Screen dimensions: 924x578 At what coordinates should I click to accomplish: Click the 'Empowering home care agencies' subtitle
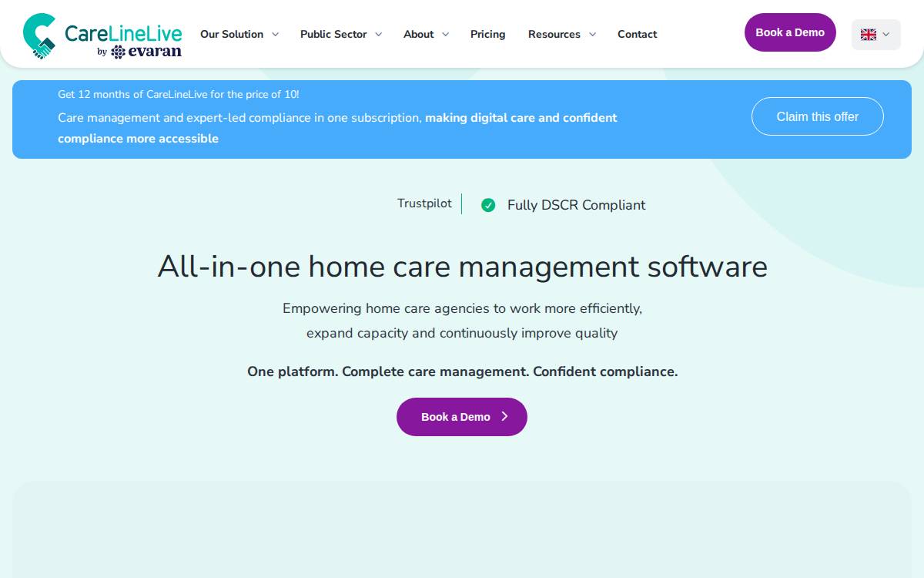tap(462, 308)
